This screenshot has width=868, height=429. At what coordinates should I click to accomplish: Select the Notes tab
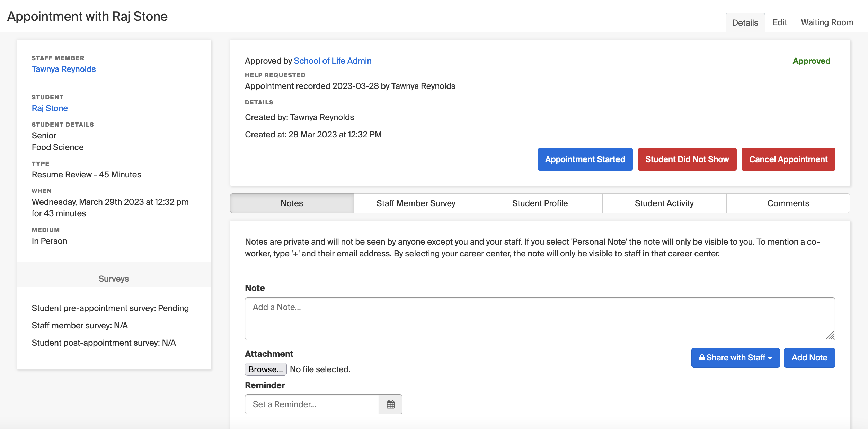tap(292, 203)
